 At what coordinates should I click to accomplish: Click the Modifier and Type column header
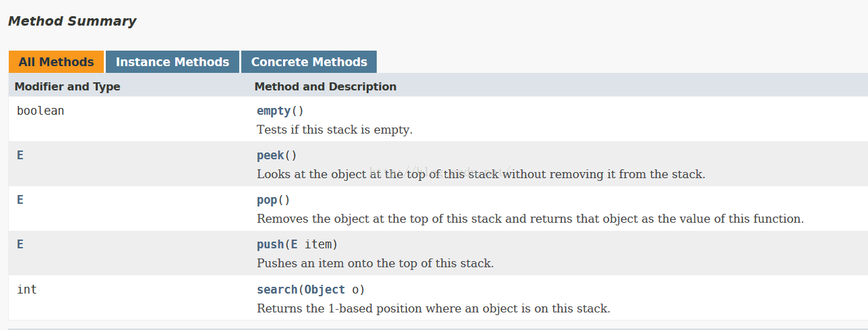(67, 86)
